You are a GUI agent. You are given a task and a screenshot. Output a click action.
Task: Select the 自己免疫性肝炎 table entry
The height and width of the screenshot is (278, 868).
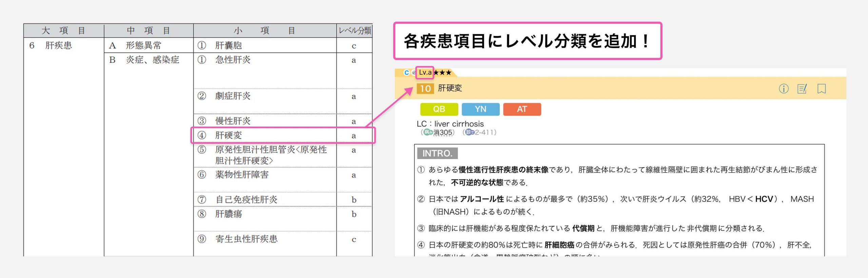(x=246, y=200)
